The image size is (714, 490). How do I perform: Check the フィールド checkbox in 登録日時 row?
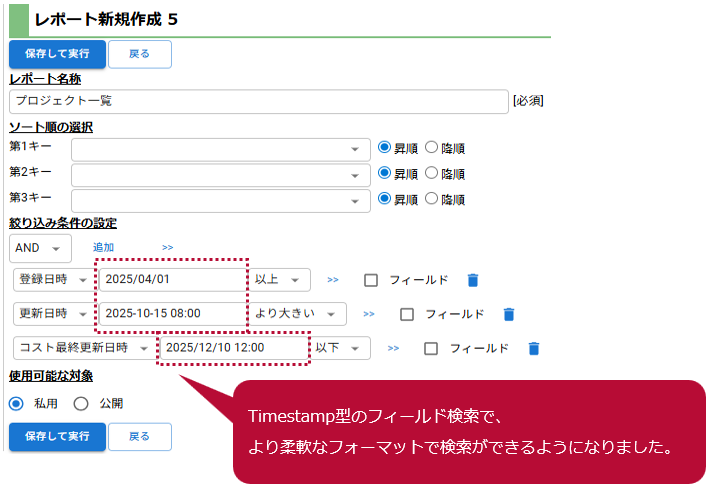371,280
